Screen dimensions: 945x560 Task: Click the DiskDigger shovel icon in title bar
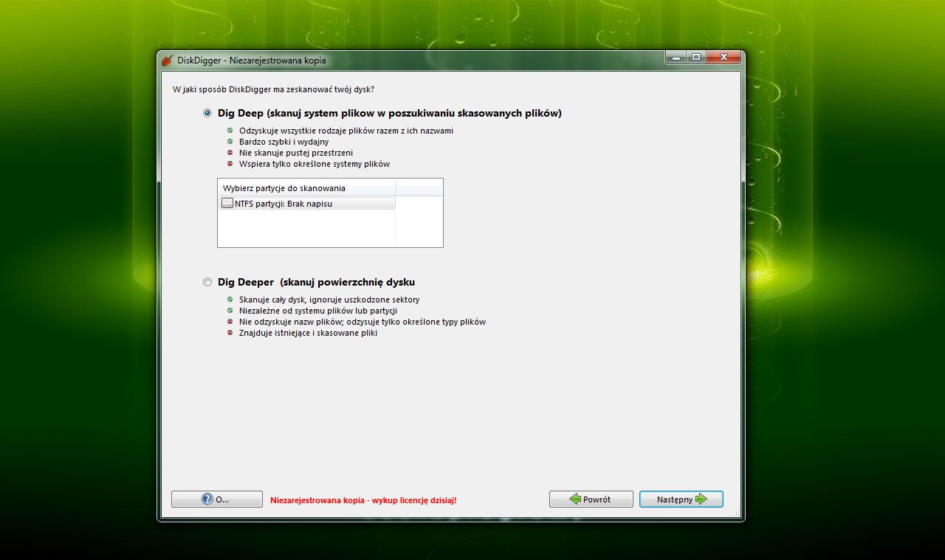[168, 61]
